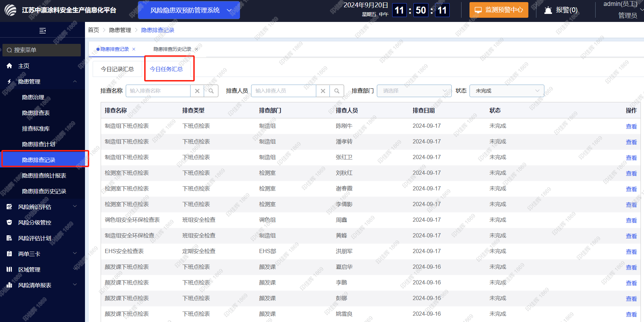This screenshot has width=644, height=322.
Task: View the record for 刘秋红
Action: coord(631,173)
